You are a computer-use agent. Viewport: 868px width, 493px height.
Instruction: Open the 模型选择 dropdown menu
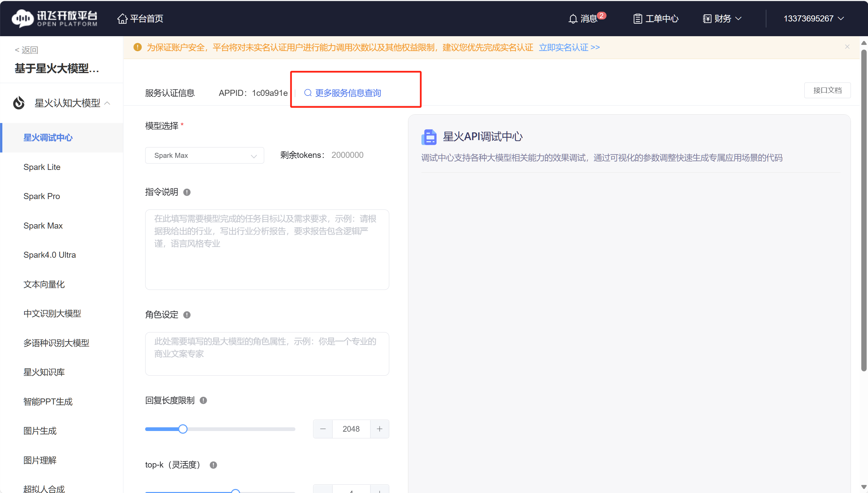(x=203, y=155)
